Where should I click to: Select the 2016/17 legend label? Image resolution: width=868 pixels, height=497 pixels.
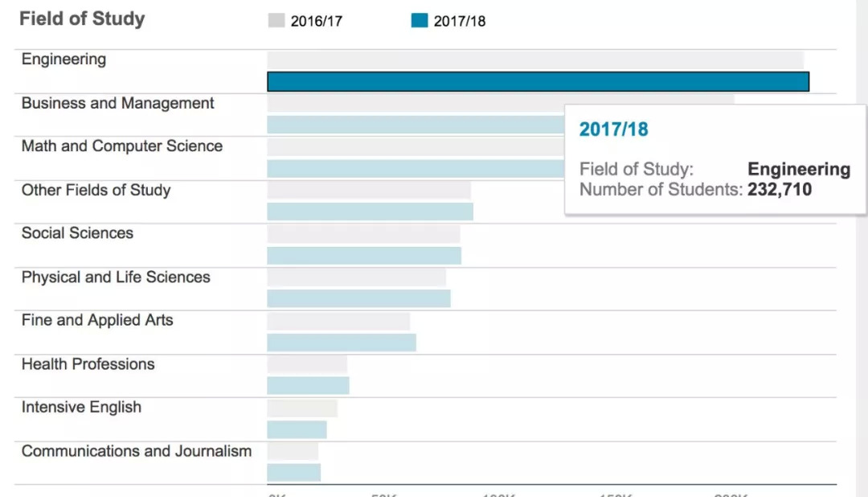click(x=316, y=22)
